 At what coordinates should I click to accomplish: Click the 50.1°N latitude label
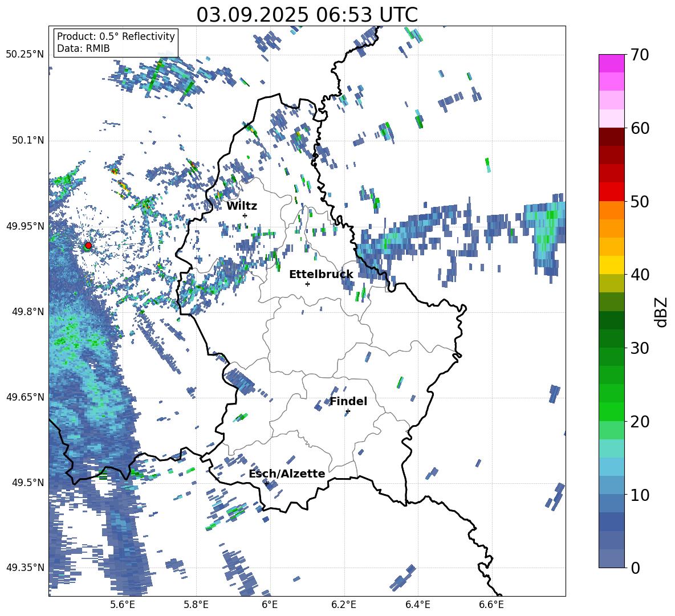pos(28,141)
